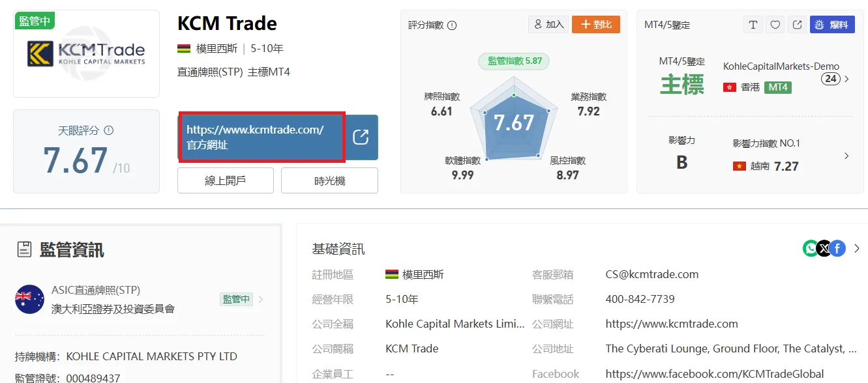Click 澳大利亞證券及投資委員會 text
The height and width of the screenshot is (383, 868).
coord(113,309)
